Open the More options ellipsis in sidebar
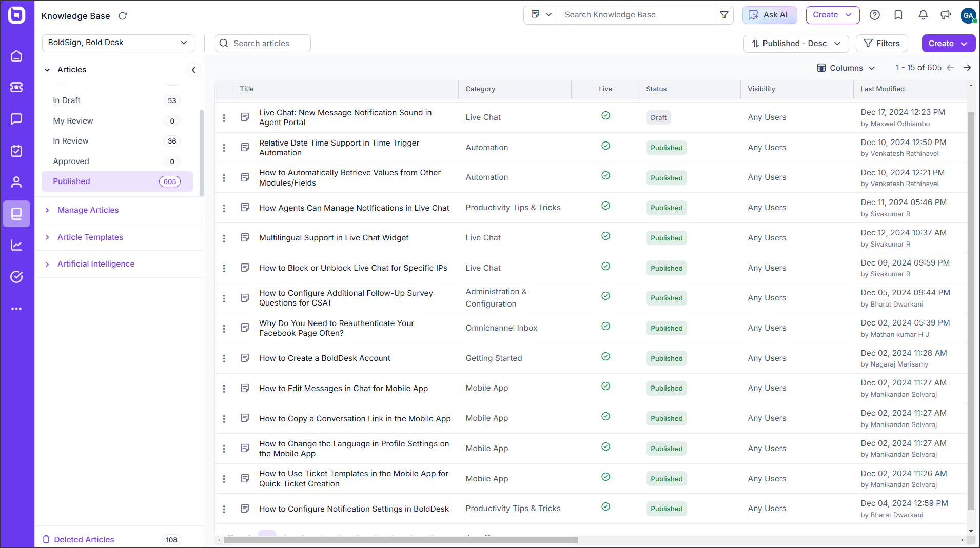Screen dimensions: 980x548 [x=16, y=309]
